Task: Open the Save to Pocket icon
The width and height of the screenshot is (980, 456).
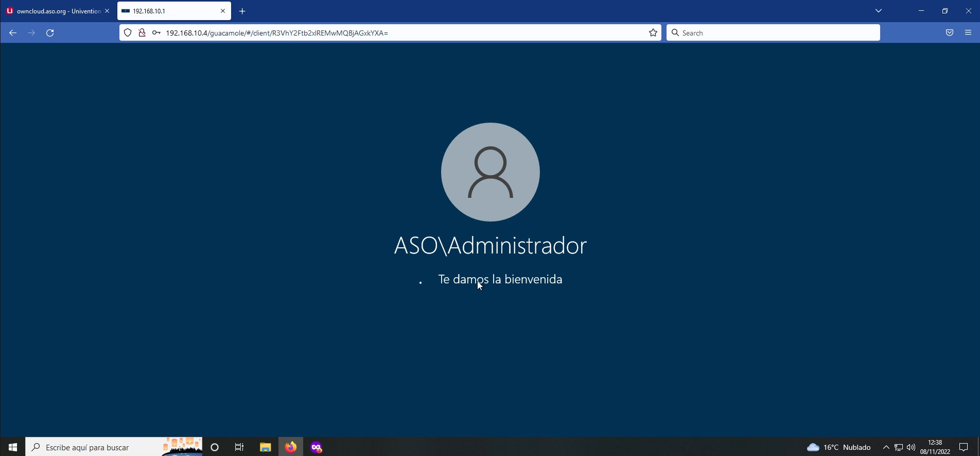Action: 949,33
